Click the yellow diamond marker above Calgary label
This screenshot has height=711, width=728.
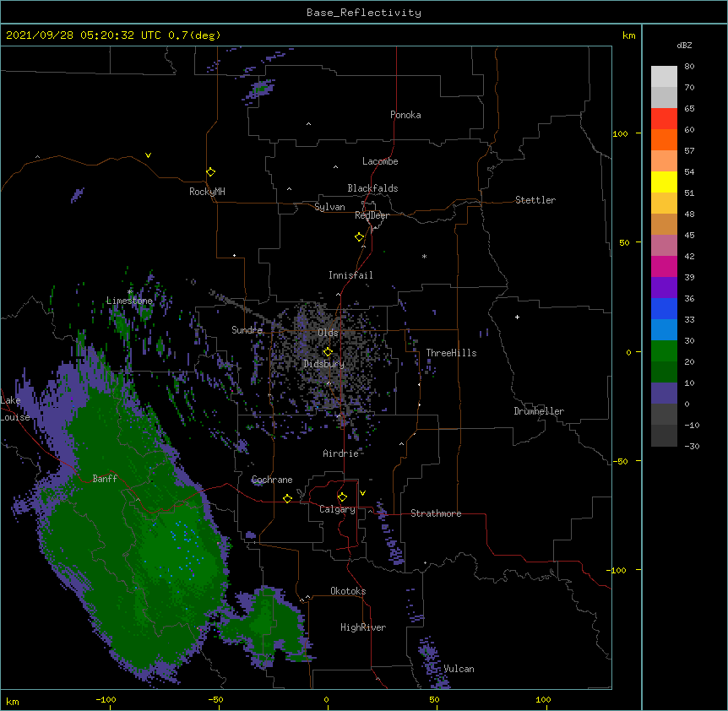click(342, 497)
